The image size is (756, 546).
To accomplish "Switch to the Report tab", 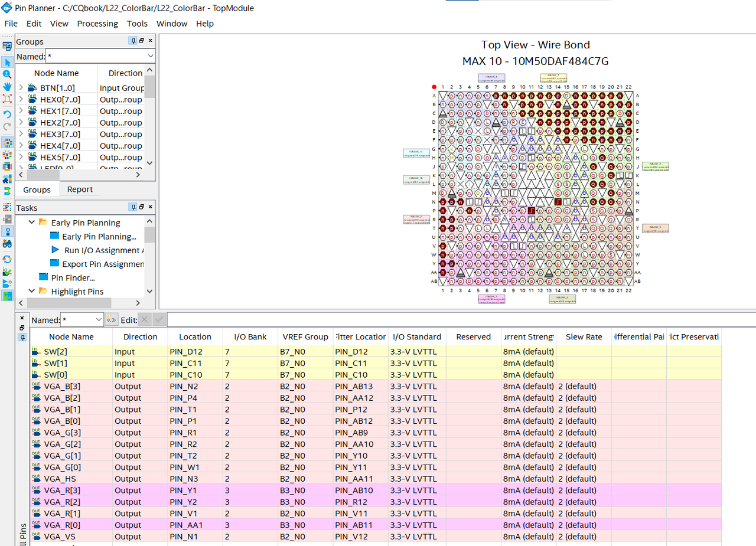I will point(80,189).
